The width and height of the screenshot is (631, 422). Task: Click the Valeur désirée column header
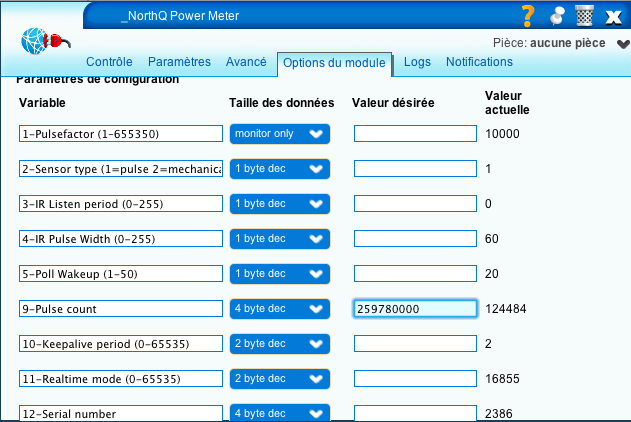(x=393, y=103)
